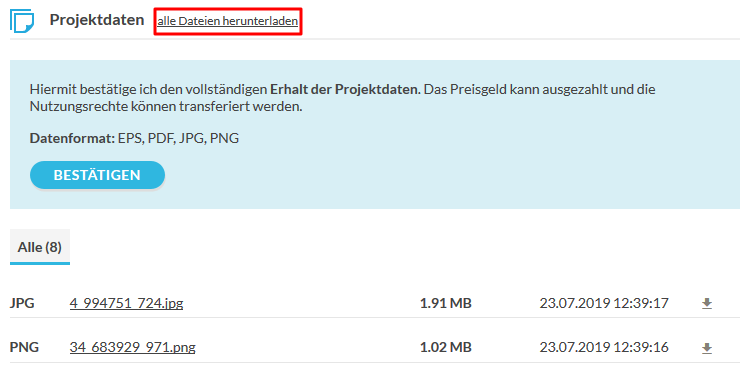Click the bold 'Erhalt der Projektdaten' text
747x371 pixels.
(x=345, y=90)
